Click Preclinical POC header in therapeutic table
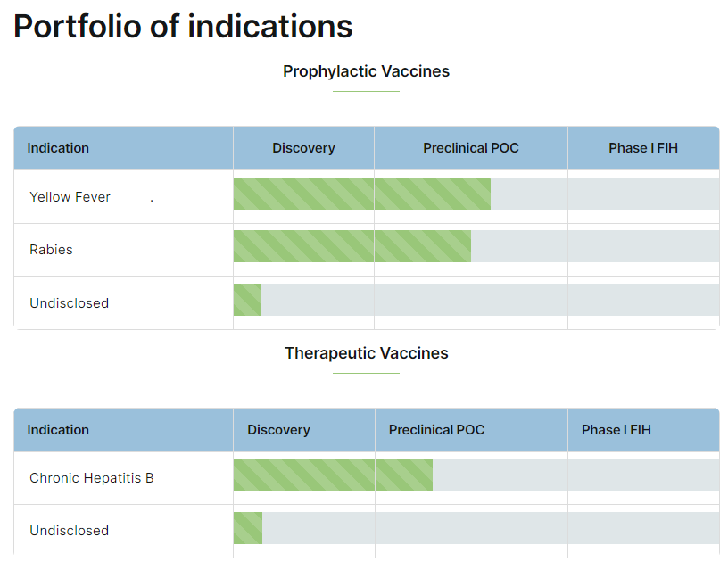Image resolution: width=728 pixels, height=562 pixels. click(436, 430)
